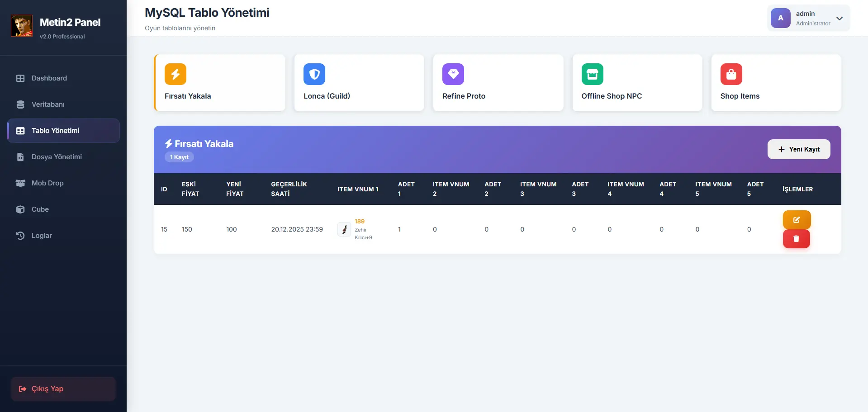Open Dosya Yönetimi section
The image size is (868, 412).
coord(57,157)
